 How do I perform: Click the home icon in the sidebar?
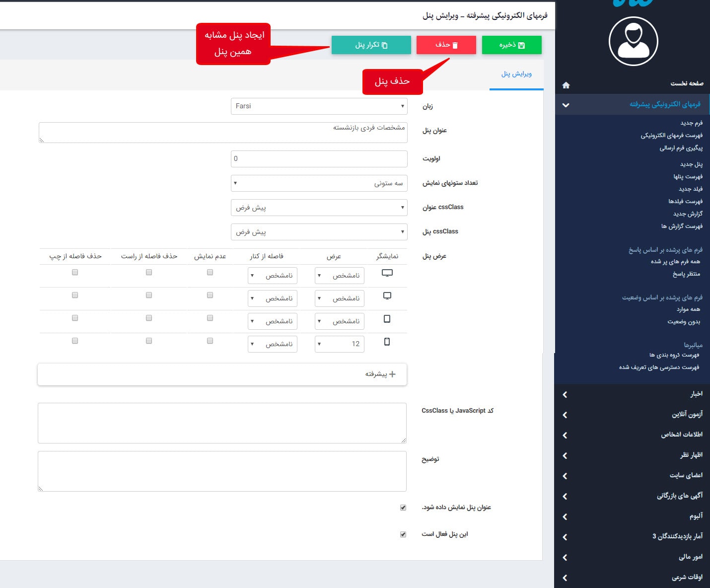pyautogui.click(x=566, y=85)
